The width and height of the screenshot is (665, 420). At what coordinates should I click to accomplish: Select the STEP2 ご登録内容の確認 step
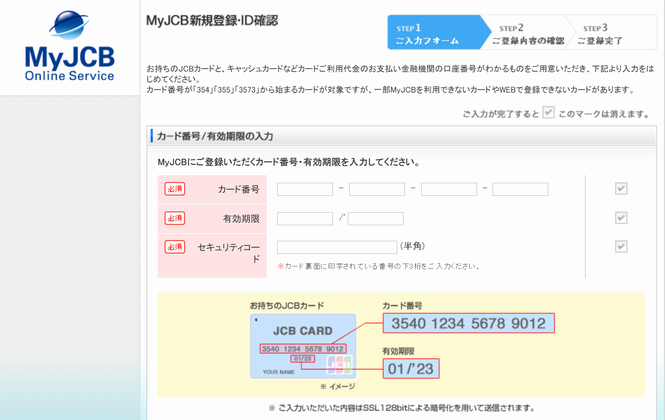[x=527, y=34]
